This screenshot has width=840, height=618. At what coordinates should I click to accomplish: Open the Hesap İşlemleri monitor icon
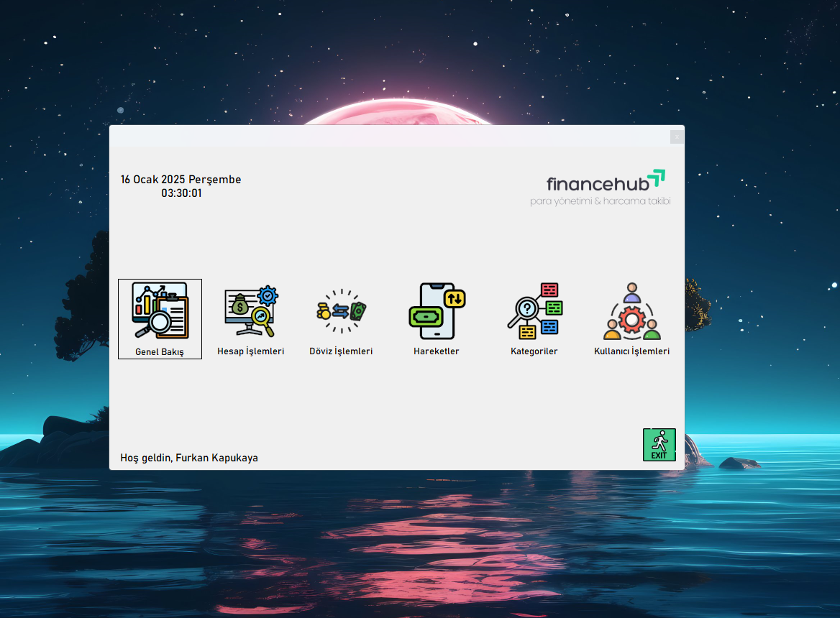[251, 310]
